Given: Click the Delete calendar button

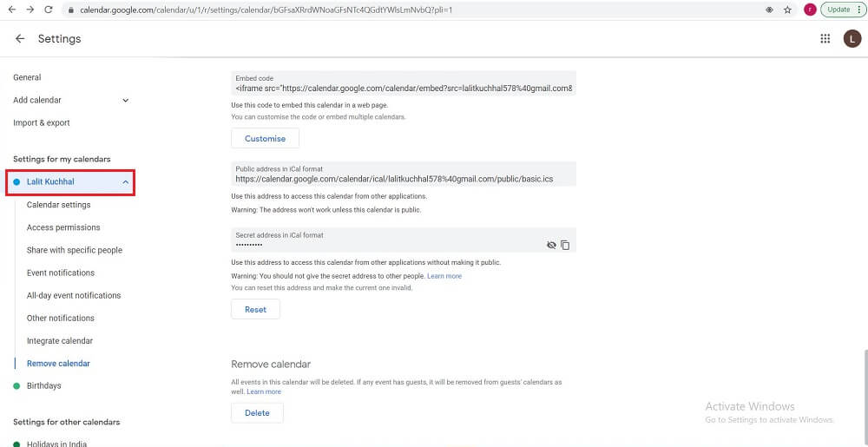Looking at the screenshot, I should [258, 412].
